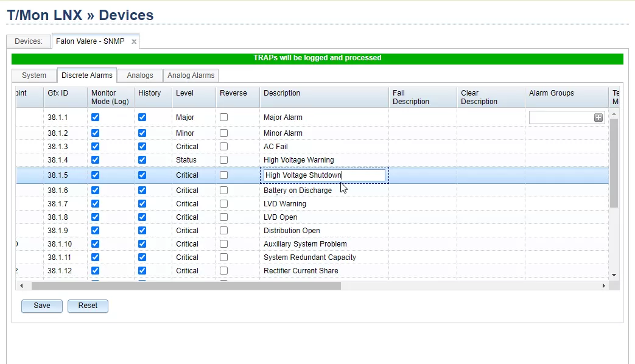Click the plus icon in Alarm Groups
This screenshot has width=635, height=364.
click(x=598, y=117)
